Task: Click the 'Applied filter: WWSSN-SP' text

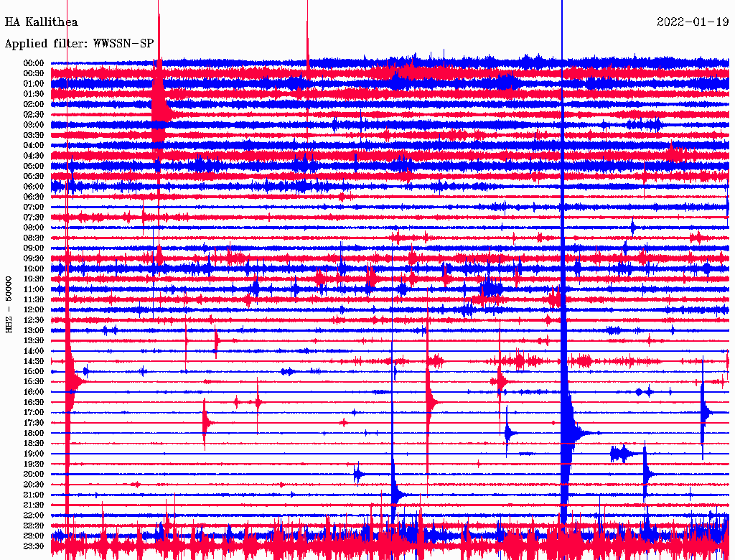Action: pos(79,44)
